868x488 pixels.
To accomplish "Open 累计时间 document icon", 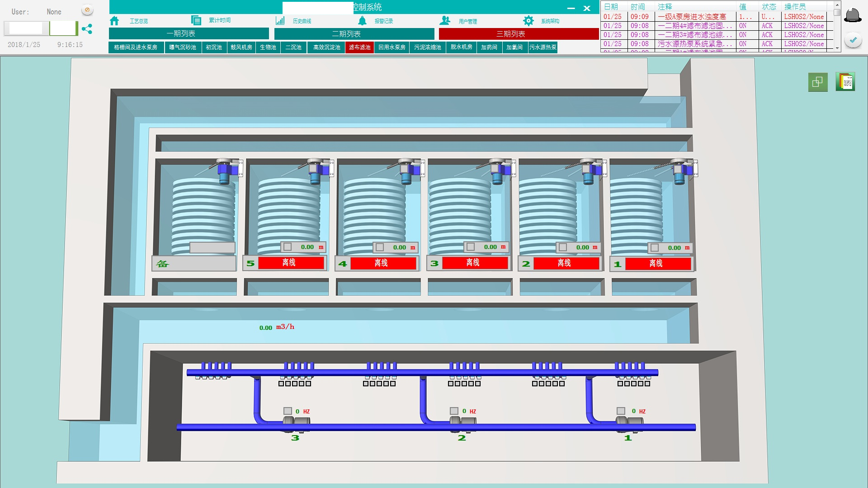I will click(x=196, y=20).
